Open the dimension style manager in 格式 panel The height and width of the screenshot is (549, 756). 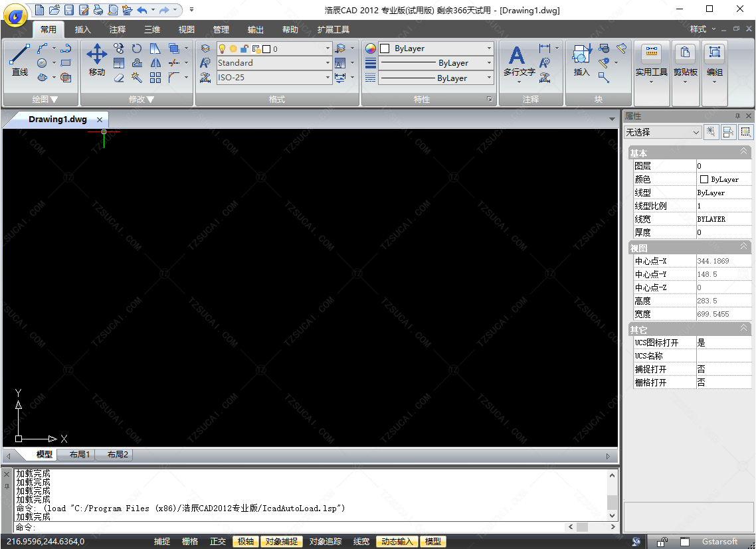(x=205, y=77)
